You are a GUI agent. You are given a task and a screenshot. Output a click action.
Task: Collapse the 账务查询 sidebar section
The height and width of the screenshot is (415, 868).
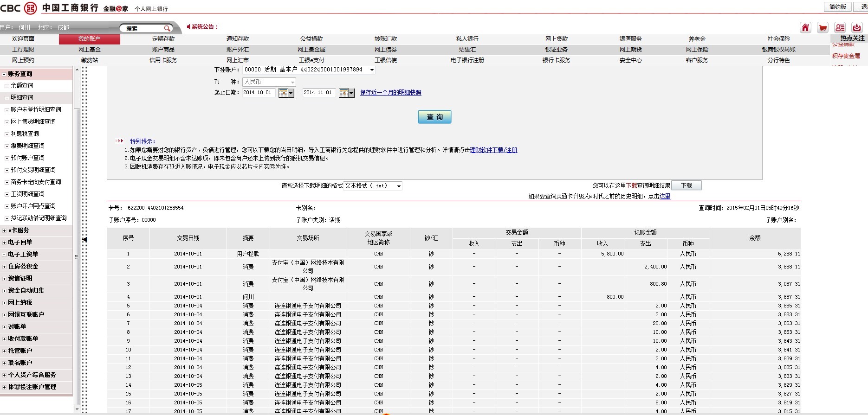coord(5,74)
